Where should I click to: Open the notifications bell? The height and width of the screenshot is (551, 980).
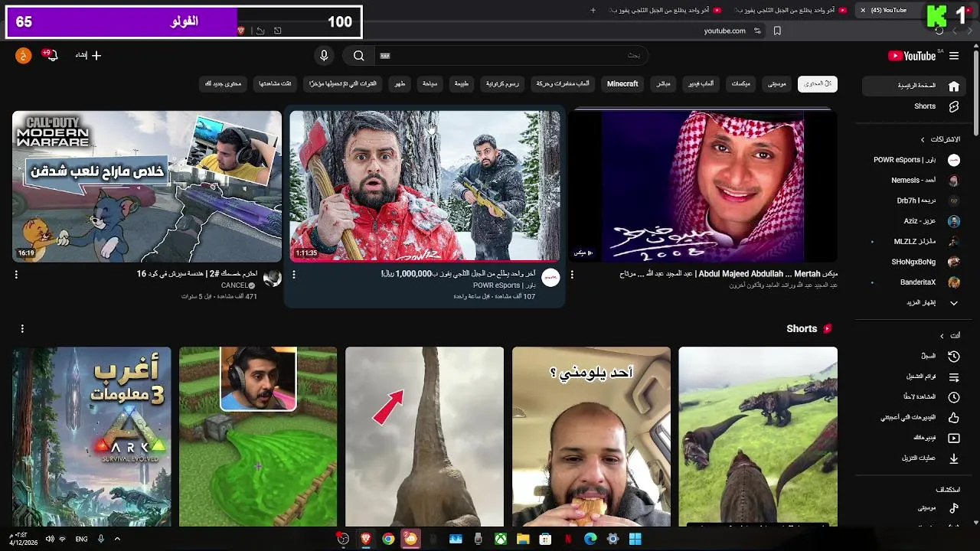click(51, 55)
